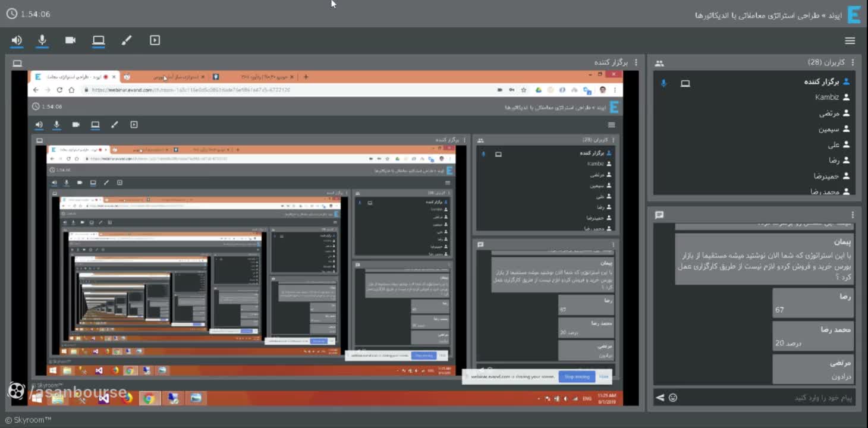Open the emoji picker in chat input

point(673,398)
